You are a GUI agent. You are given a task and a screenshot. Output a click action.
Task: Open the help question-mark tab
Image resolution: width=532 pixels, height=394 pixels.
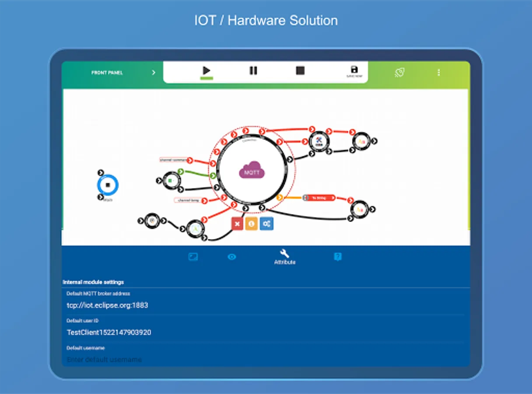[337, 257]
